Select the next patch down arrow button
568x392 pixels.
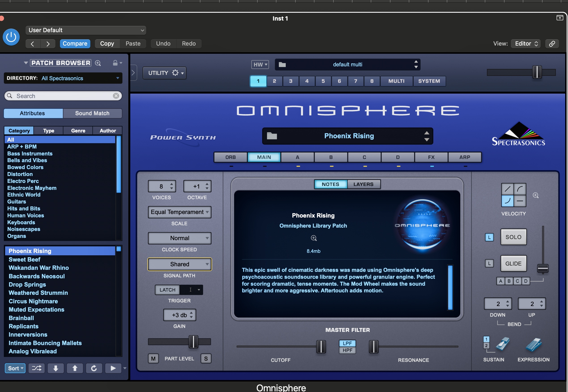coord(56,368)
